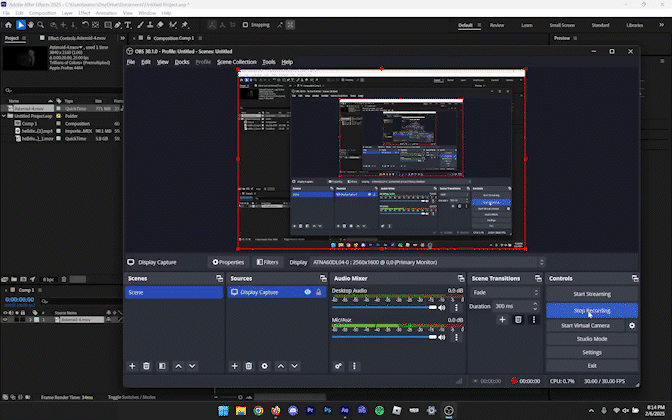Remove selected scene with trash icon
Viewport: 672px width, 420px height.
click(146, 366)
